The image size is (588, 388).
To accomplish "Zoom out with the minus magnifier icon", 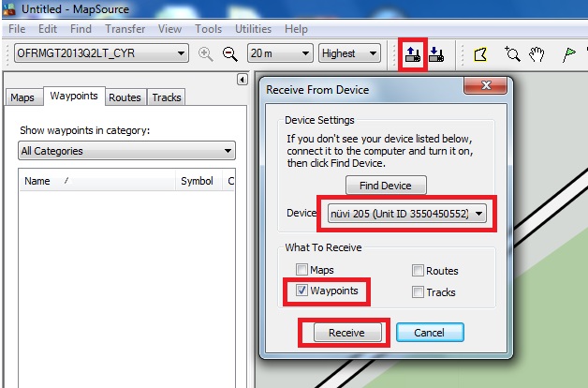I will pos(229,54).
